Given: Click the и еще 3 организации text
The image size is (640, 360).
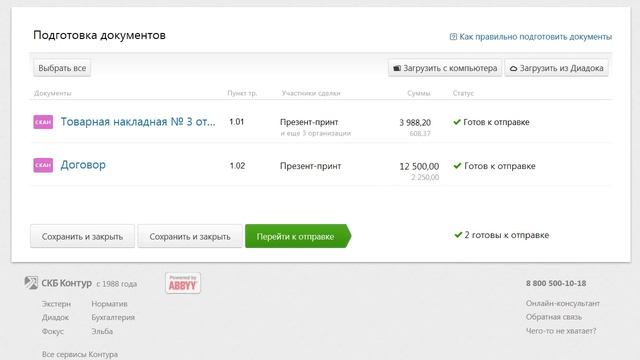Looking at the screenshot, I should (x=316, y=133).
